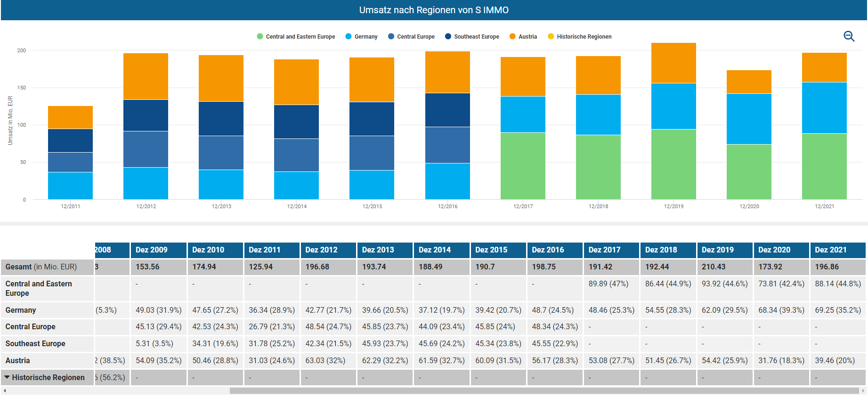The width and height of the screenshot is (868, 398).
Task: Toggle Southeast Europe legend dot
Action: (x=448, y=37)
